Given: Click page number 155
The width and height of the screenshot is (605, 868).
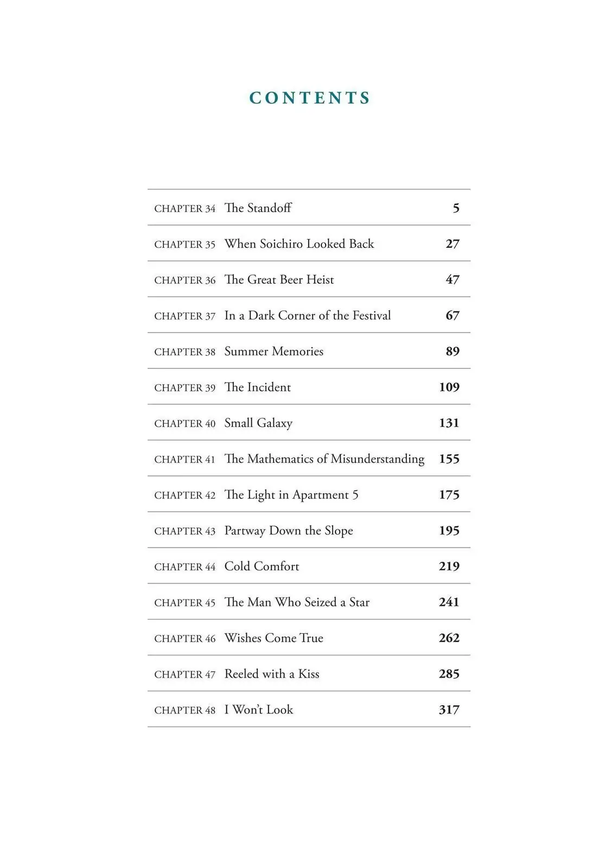Looking at the screenshot, I should click(x=449, y=459).
